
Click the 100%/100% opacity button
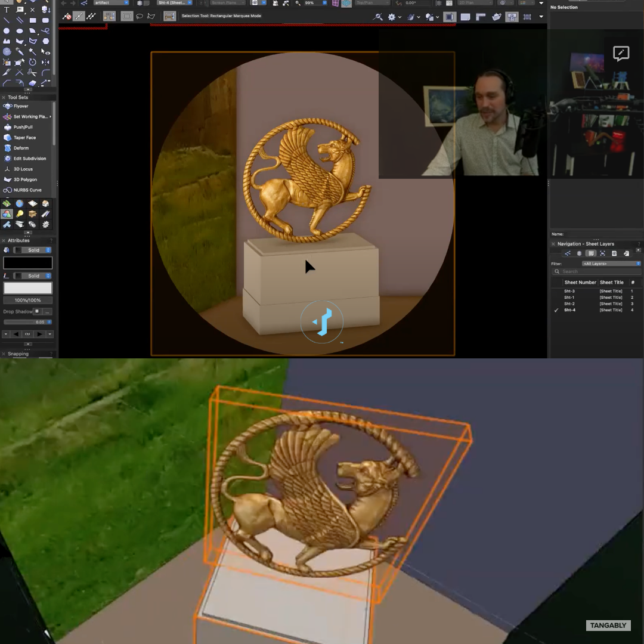click(27, 300)
